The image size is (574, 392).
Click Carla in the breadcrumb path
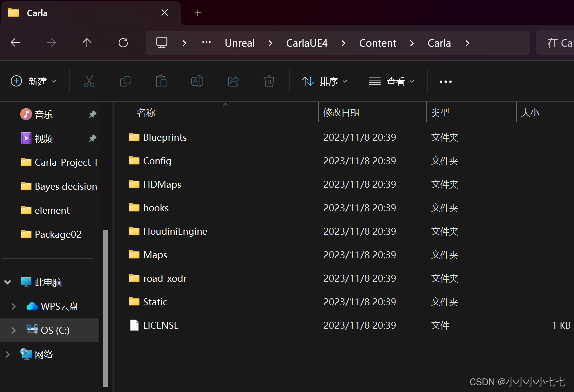(x=439, y=43)
